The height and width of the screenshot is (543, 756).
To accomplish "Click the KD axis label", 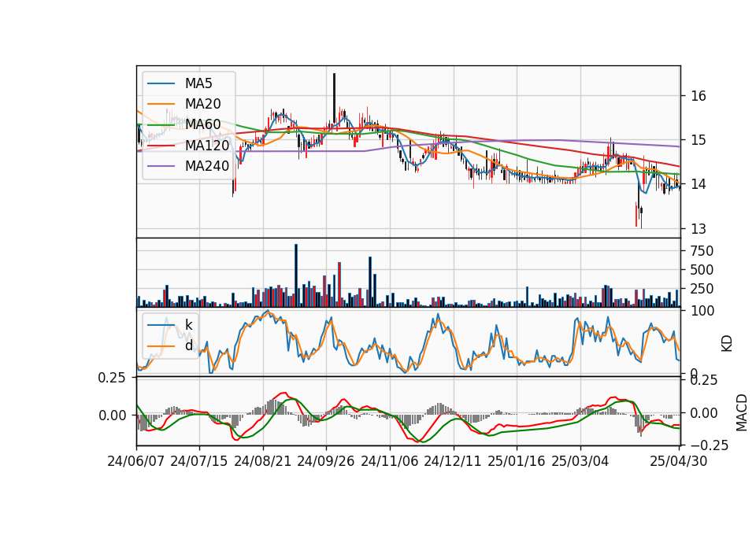I will pyautogui.click(x=727, y=343).
